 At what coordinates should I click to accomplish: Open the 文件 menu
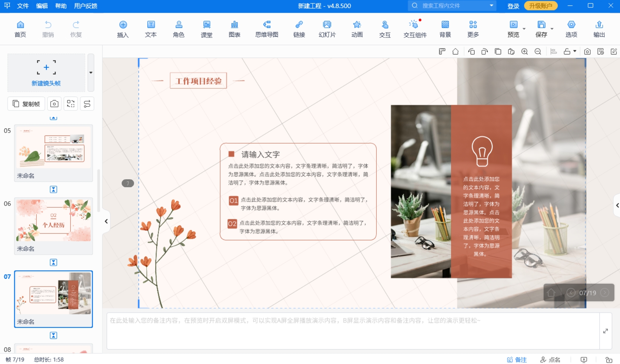(x=23, y=6)
